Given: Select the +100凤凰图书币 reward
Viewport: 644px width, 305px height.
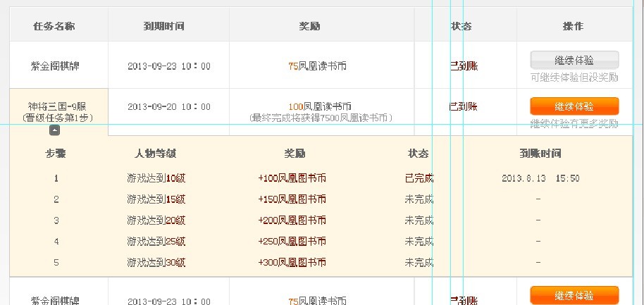Looking at the screenshot, I should pos(292,178).
